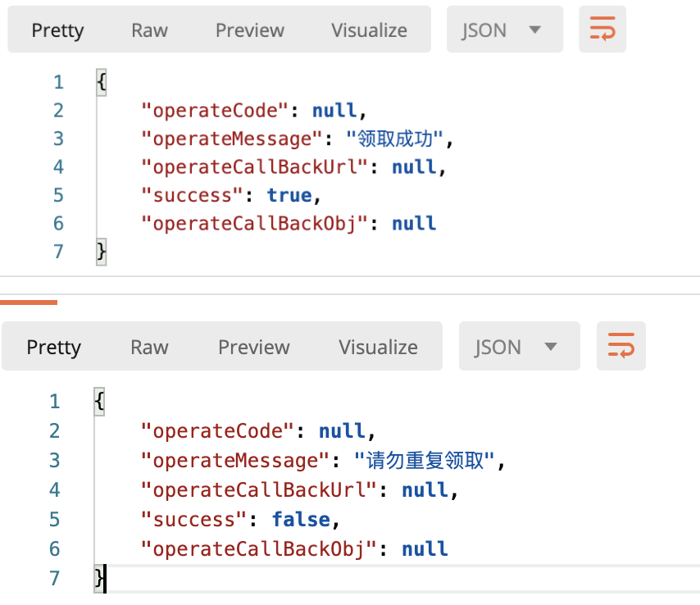Switch to Raw tab in upper response

[x=149, y=30]
